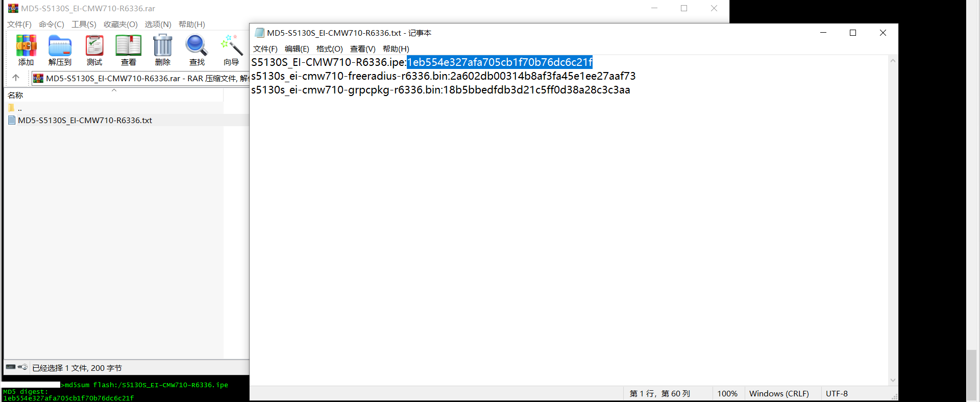The image size is (980, 402).
Task: Click the S5130S_EI-CMW710-R6336.ipe filename text
Action: click(328, 62)
